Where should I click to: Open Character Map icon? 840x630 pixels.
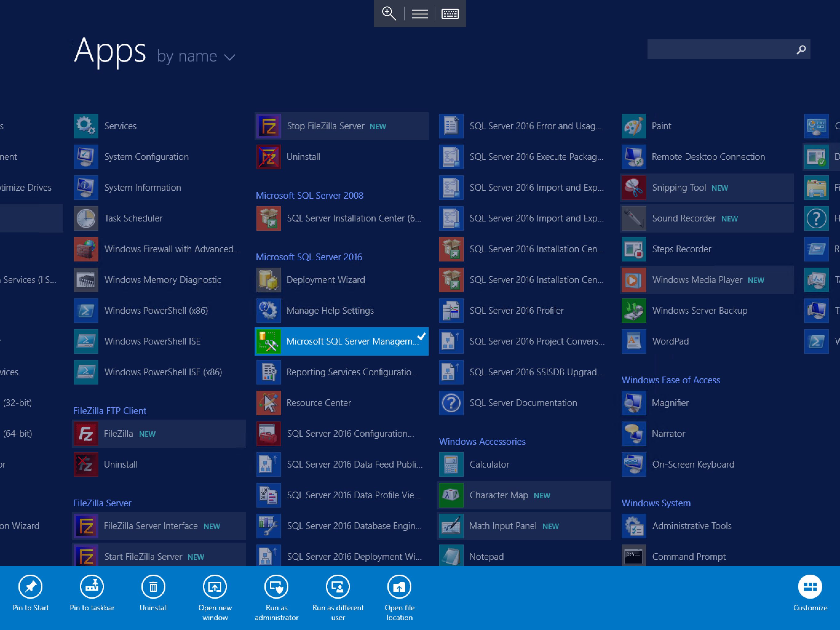(451, 495)
